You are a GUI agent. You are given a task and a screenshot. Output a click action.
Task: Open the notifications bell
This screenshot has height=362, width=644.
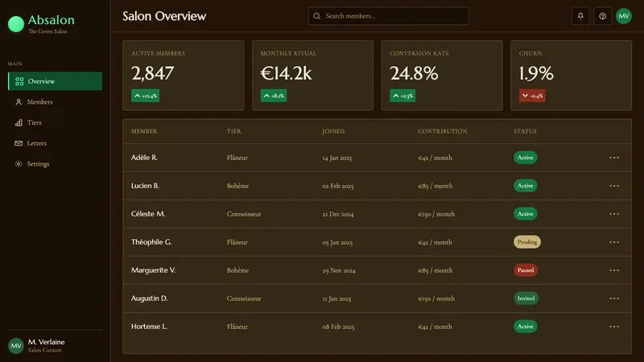[x=580, y=16]
